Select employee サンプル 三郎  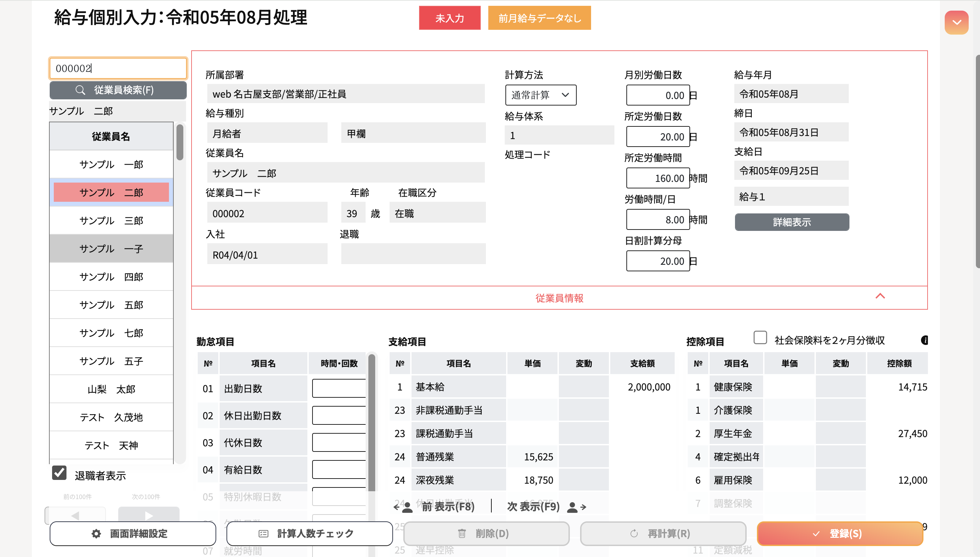click(111, 220)
